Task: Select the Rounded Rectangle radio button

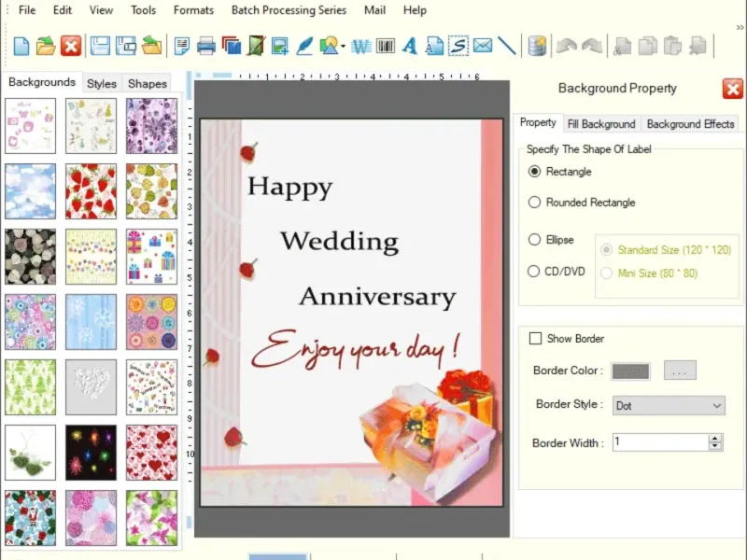Action: [534, 203]
